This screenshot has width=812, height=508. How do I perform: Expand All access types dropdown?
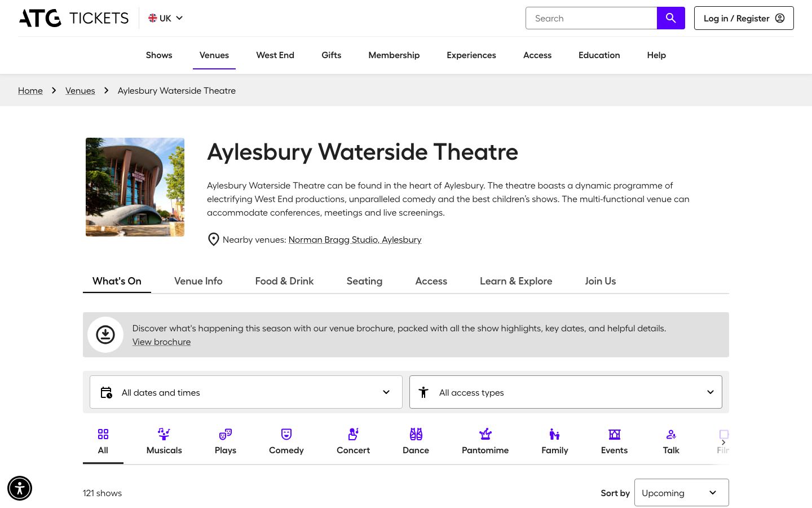pyautogui.click(x=566, y=392)
